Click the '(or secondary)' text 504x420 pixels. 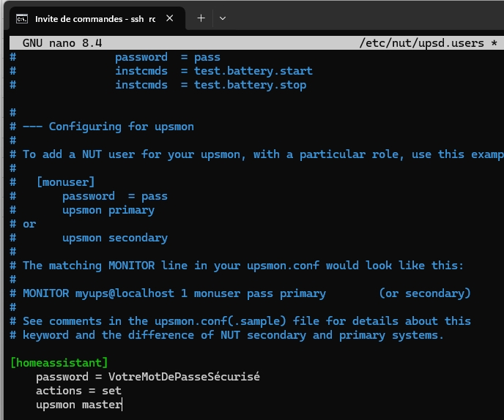[425, 293]
